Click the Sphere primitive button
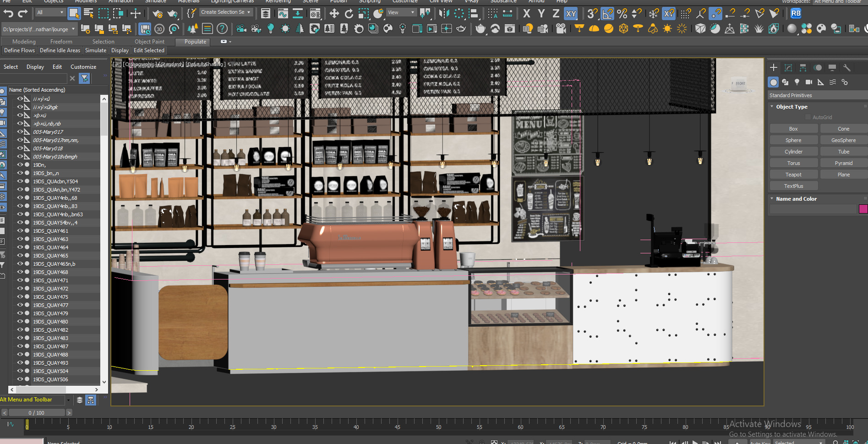 (793, 140)
